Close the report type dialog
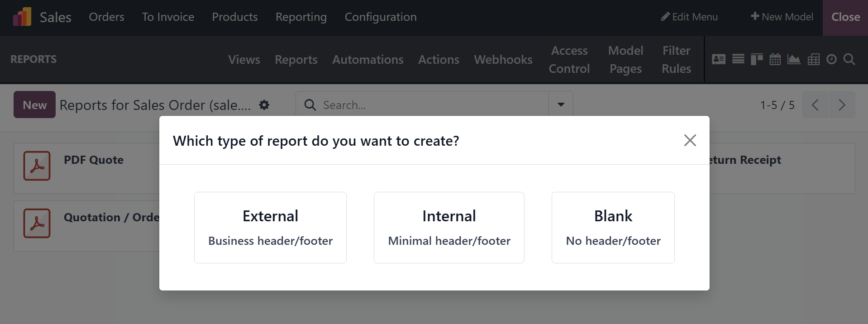 (690, 140)
